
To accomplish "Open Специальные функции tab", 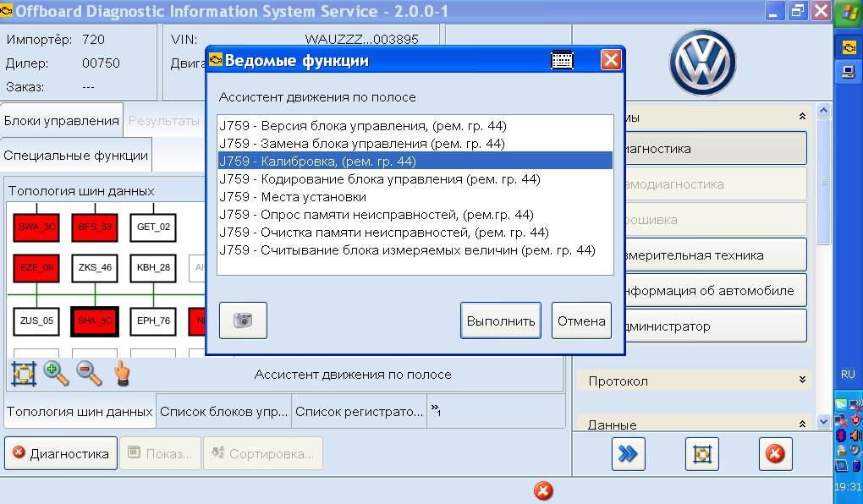I will click(76, 155).
